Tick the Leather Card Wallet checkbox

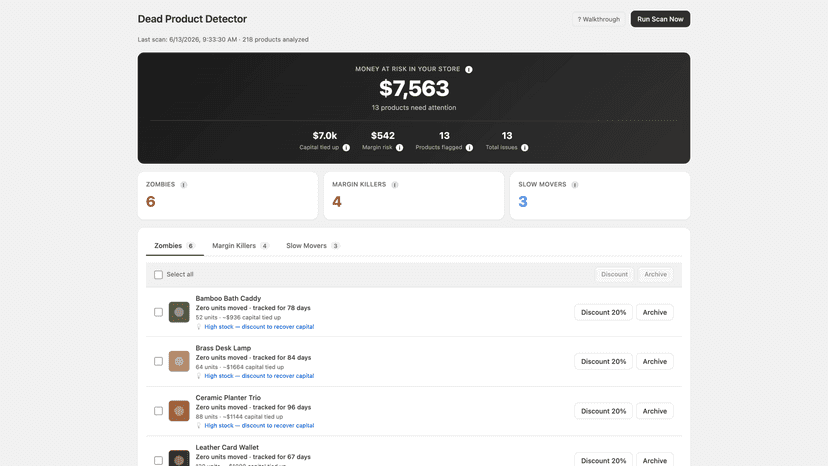point(158,460)
